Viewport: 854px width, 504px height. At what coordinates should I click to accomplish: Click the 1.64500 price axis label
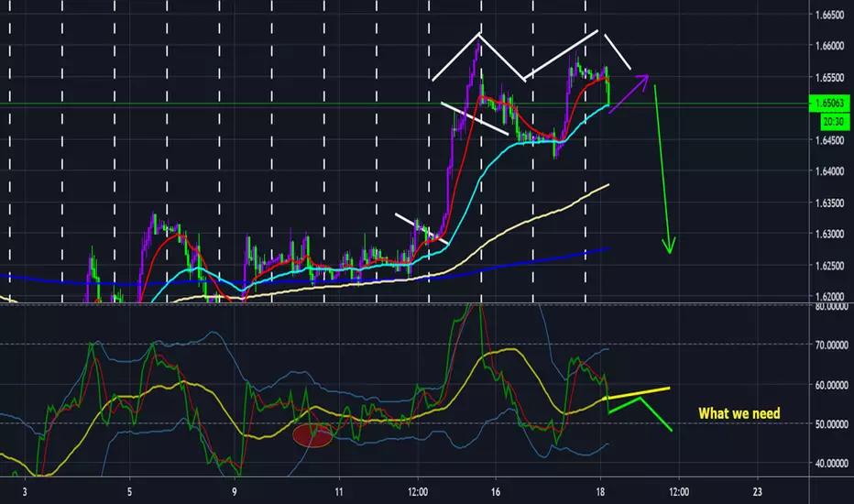click(x=829, y=140)
